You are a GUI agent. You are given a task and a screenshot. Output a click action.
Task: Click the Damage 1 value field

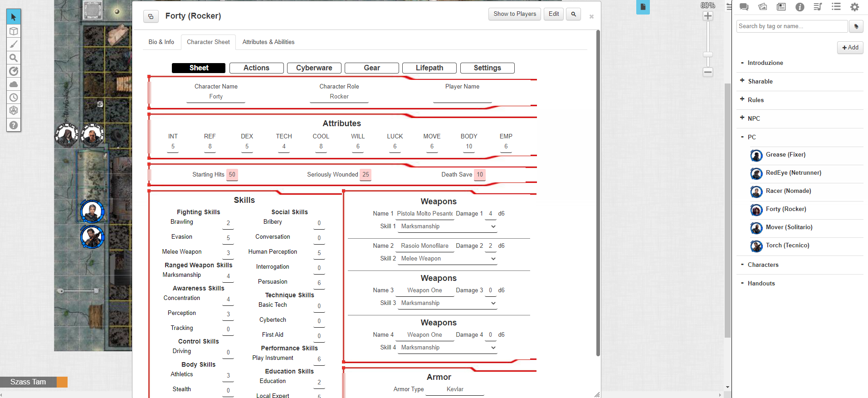[490, 214]
